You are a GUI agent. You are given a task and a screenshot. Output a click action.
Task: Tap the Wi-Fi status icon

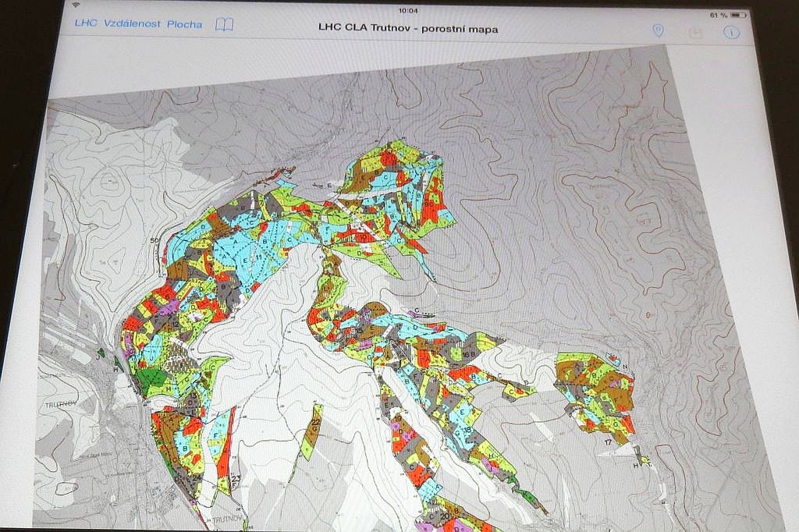pyautogui.click(x=76, y=6)
